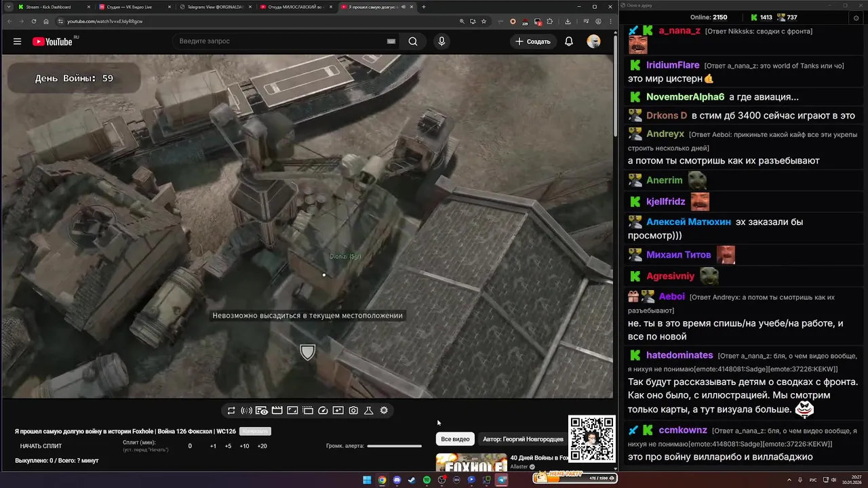Bookmark this page with the star
868x488 pixels.
(x=484, y=21)
